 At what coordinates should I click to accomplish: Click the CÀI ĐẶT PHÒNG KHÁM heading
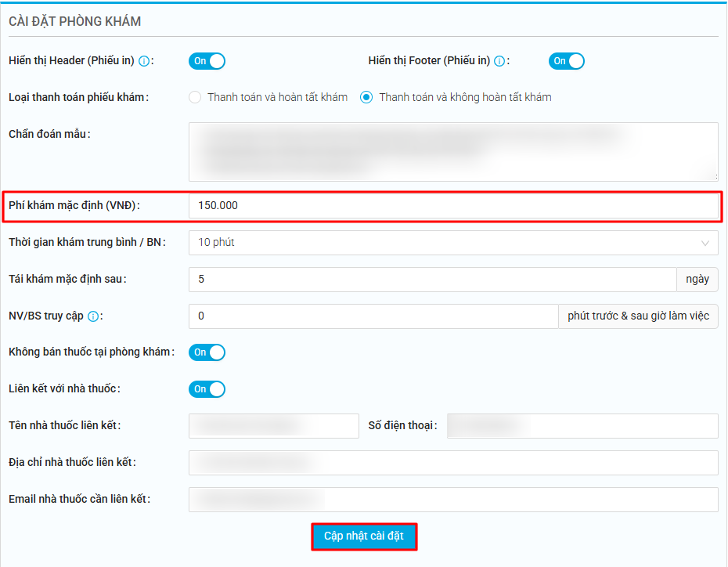click(74, 21)
